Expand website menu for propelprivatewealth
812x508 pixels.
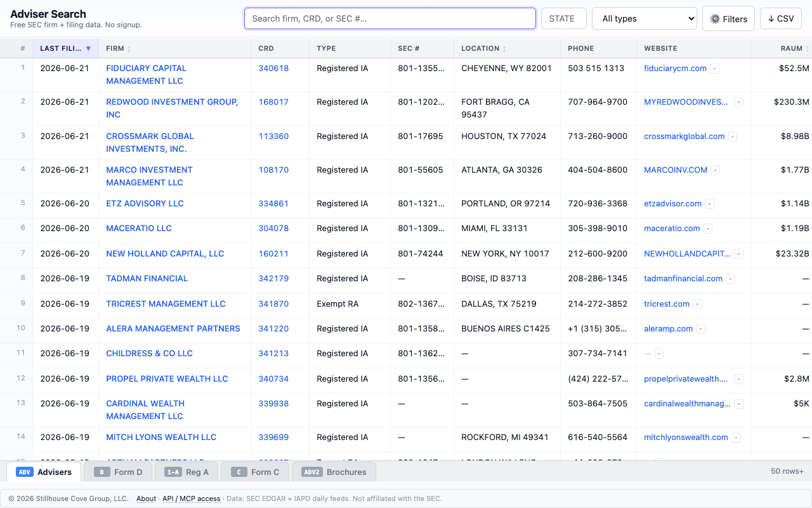pyautogui.click(x=738, y=379)
